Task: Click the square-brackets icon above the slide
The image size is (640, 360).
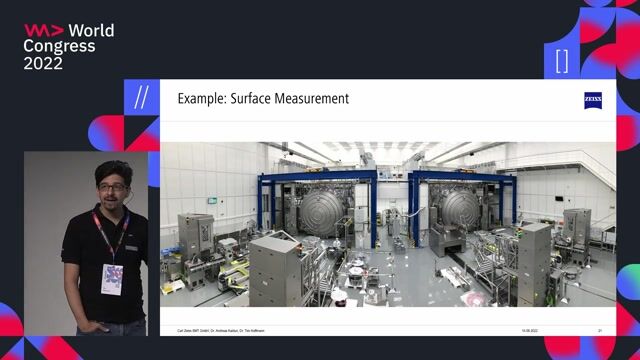Action: 562,61
